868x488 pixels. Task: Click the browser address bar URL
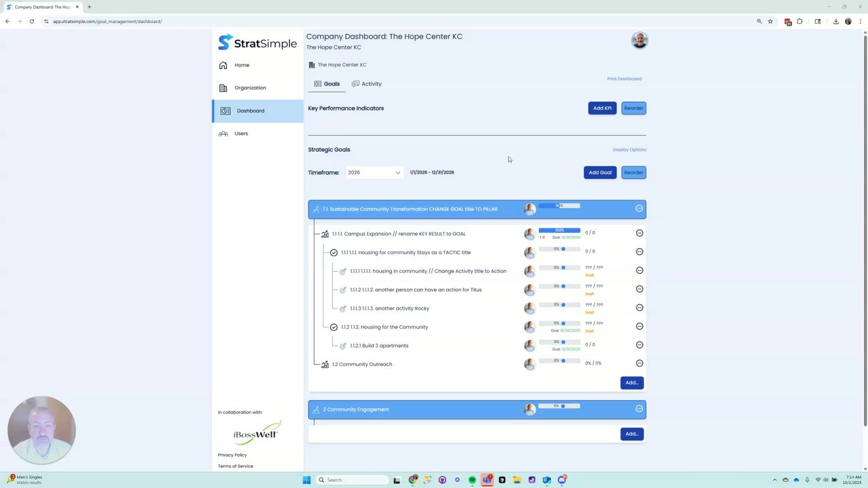[x=108, y=22]
